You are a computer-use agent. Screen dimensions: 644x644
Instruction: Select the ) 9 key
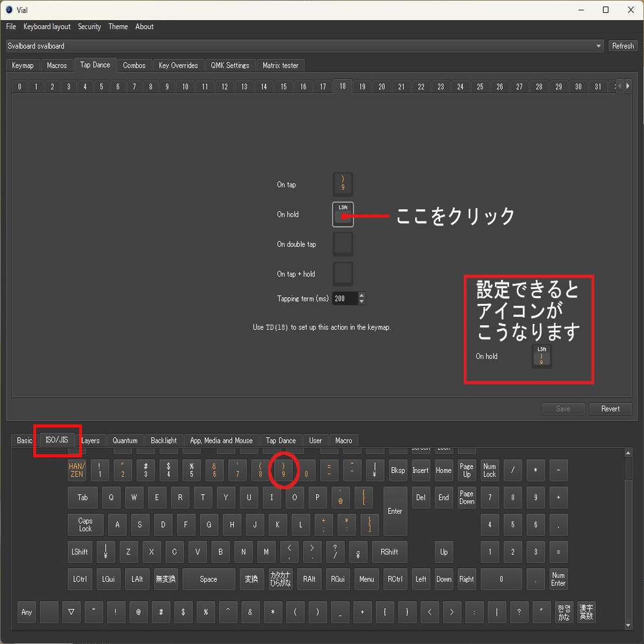tap(283, 470)
